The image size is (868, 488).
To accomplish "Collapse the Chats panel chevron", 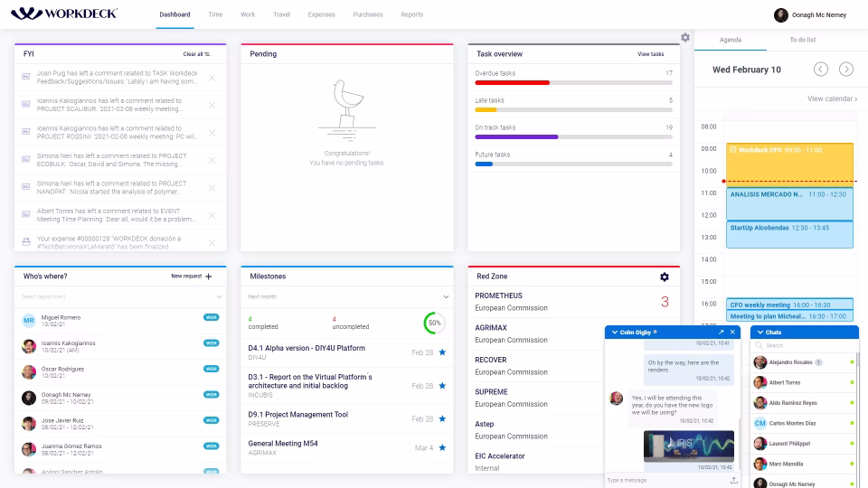I will click(759, 333).
